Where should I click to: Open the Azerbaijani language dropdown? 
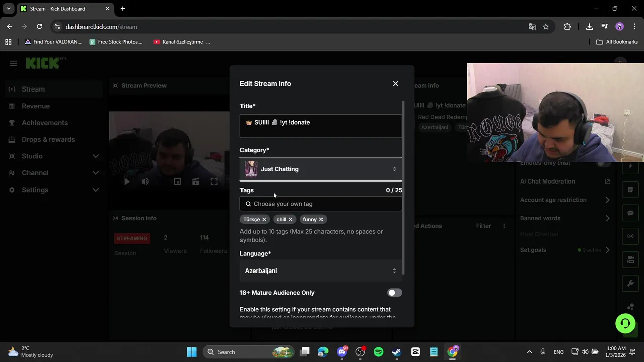321,271
